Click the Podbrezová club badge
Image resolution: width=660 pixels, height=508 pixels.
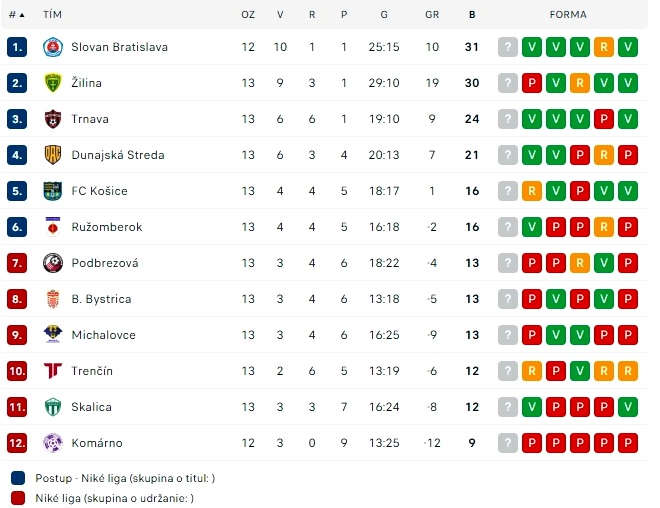pos(52,263)
